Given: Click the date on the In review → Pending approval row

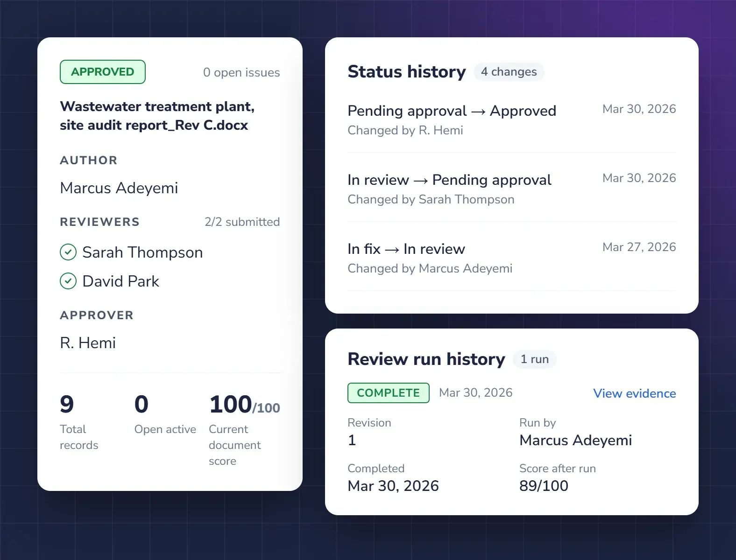Looking at the screenshot, I should [639, 178].
